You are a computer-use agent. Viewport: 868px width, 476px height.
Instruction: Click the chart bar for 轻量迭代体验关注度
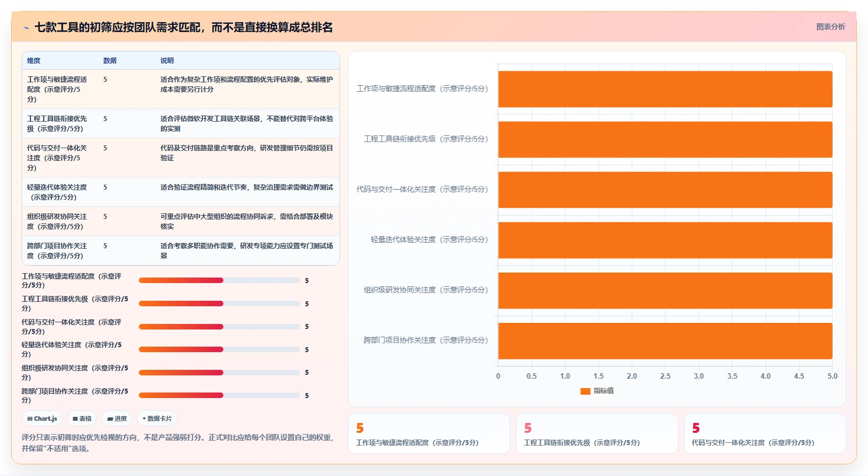click(x=665, y=240)
